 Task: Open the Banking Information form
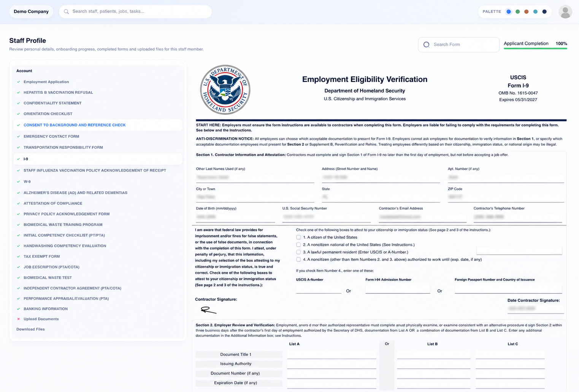click(x=46, y=309)
